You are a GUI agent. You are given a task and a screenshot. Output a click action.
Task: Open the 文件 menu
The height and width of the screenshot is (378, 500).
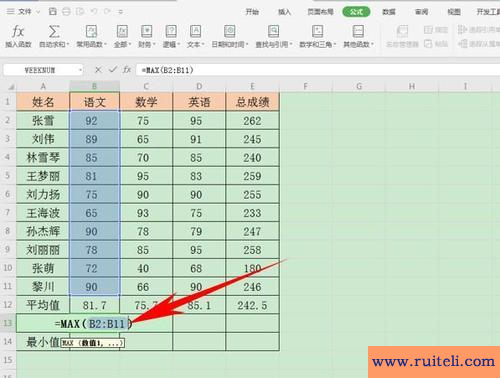(x=25, y=12)
